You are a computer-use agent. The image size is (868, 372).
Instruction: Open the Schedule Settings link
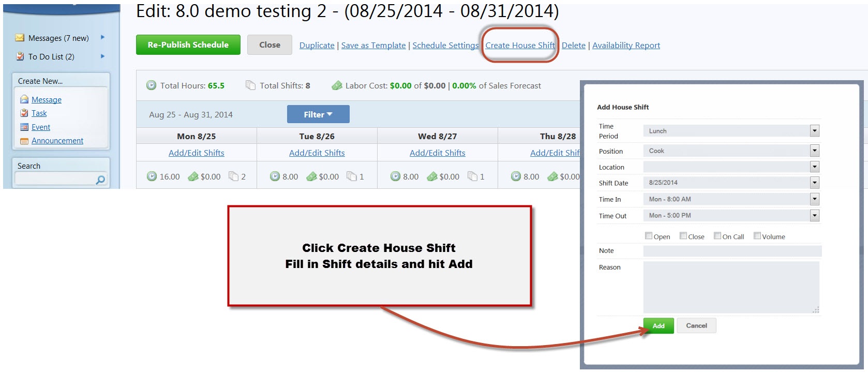pos(445,46)
